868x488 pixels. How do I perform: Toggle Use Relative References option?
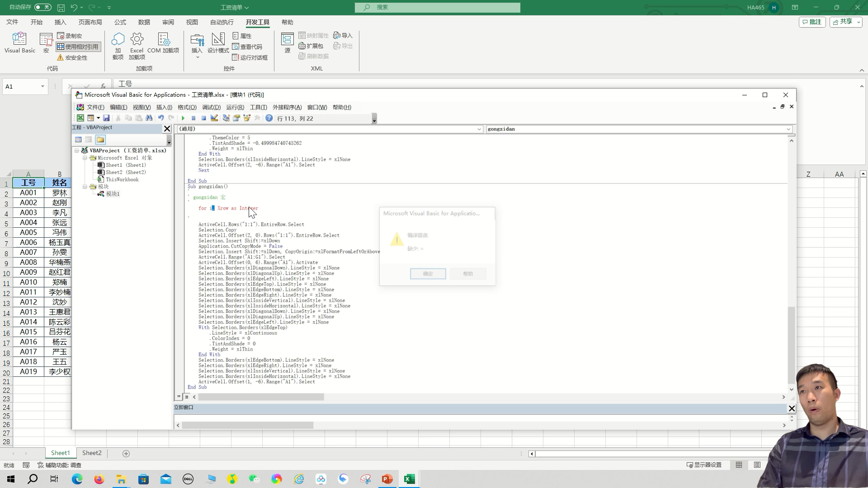78,47
